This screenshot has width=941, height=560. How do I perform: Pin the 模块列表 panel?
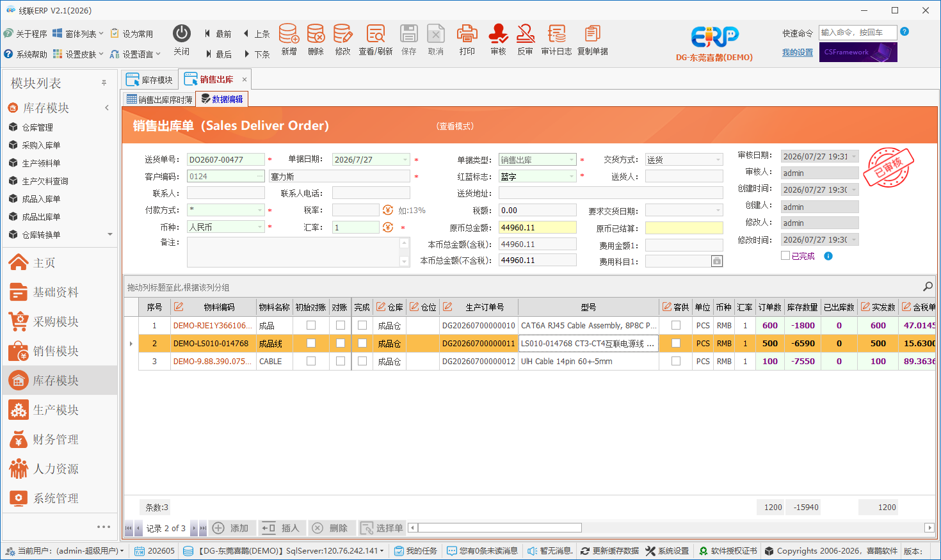click(104, 83)
